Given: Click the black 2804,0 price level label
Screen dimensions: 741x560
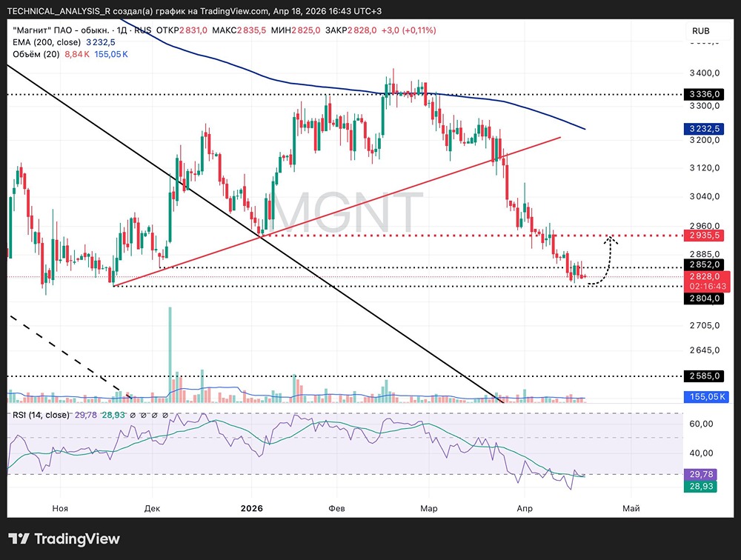Looking at the screenshot, I should (704, 299).
